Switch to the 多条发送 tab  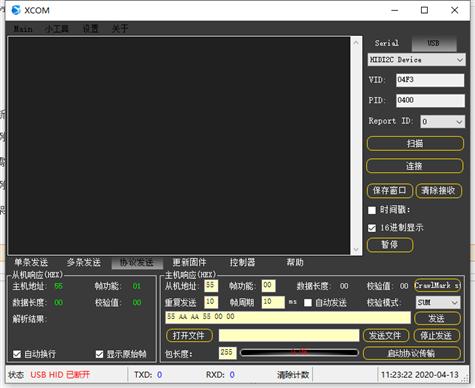point(84,263)
